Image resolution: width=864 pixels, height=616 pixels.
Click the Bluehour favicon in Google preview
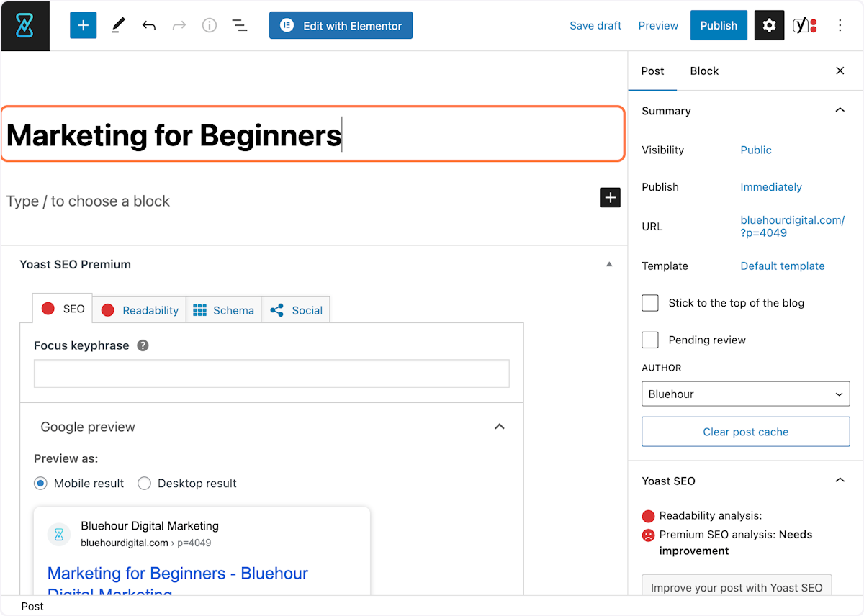tap(59, 534)
